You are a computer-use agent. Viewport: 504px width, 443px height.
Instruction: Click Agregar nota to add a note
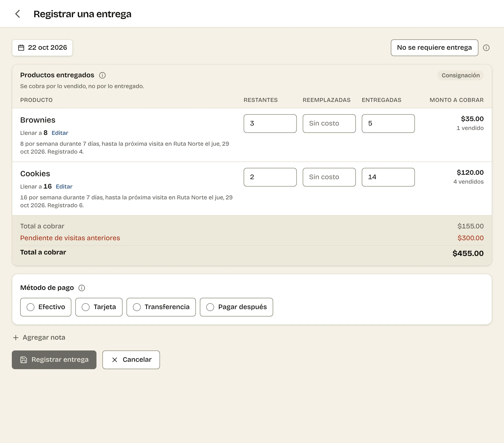pyautogui.click(x=39, y=337)
